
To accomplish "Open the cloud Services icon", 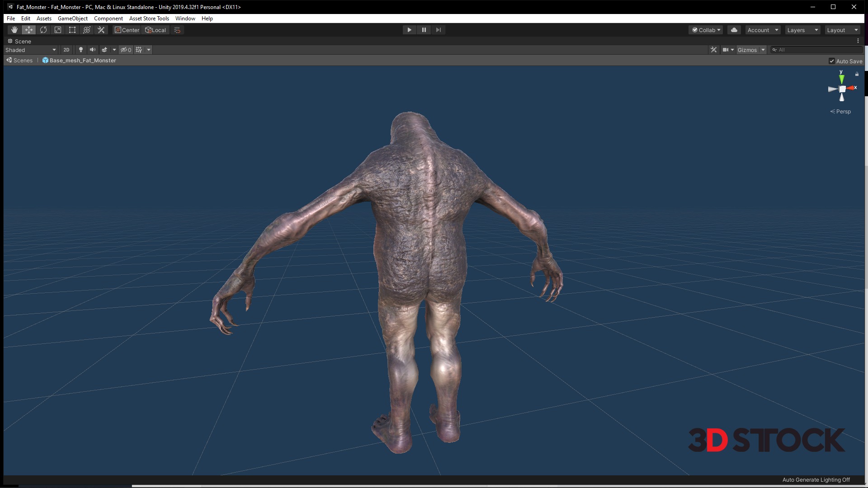I will pyautogui.click(x=734, y=30).
